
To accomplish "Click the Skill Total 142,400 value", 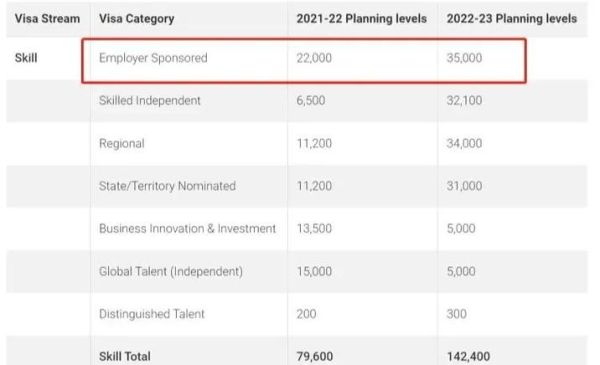I will point(468,357).
